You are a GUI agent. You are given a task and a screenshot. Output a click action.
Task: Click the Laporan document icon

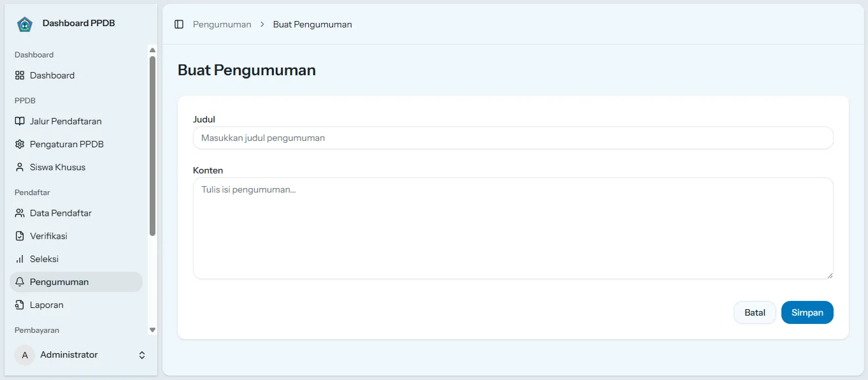(20, 305)
